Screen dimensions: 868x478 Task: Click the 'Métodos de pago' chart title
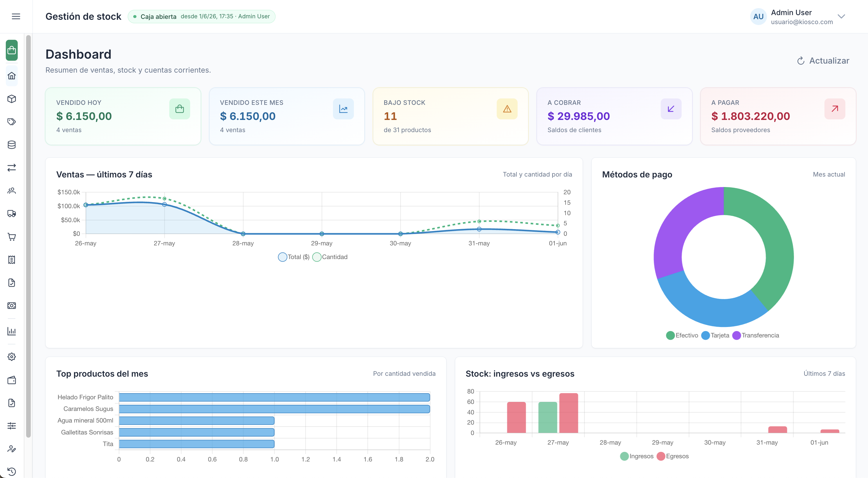click(637, 174)
